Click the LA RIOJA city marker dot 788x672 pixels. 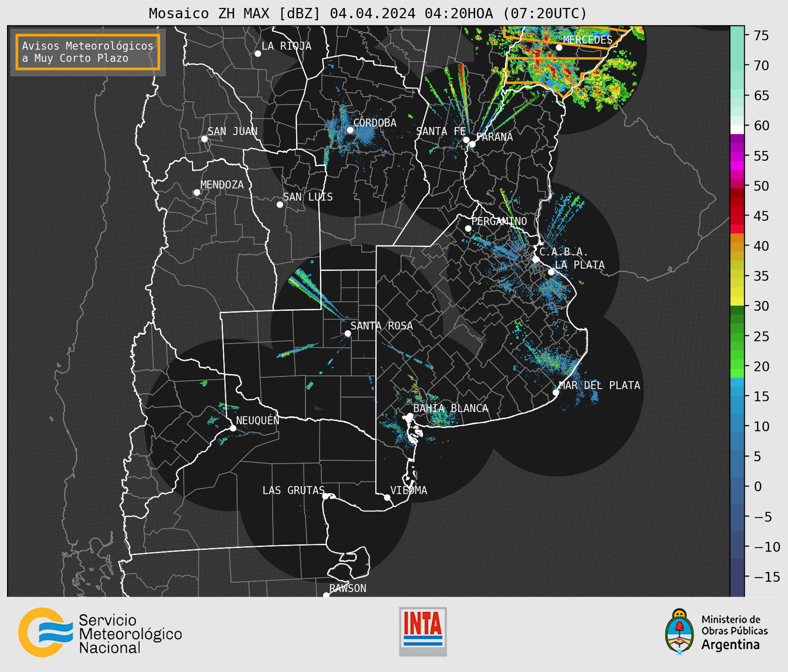click(257, 54)
